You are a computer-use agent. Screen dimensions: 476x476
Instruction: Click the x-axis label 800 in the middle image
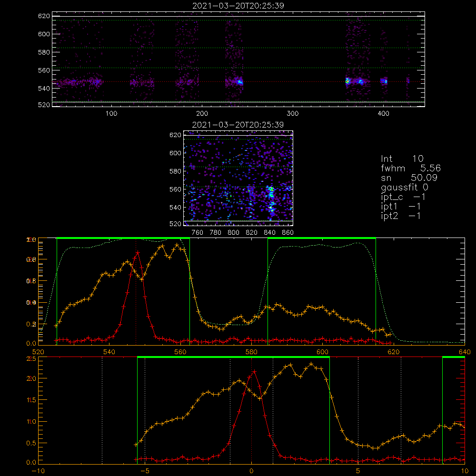pos(233,233)
